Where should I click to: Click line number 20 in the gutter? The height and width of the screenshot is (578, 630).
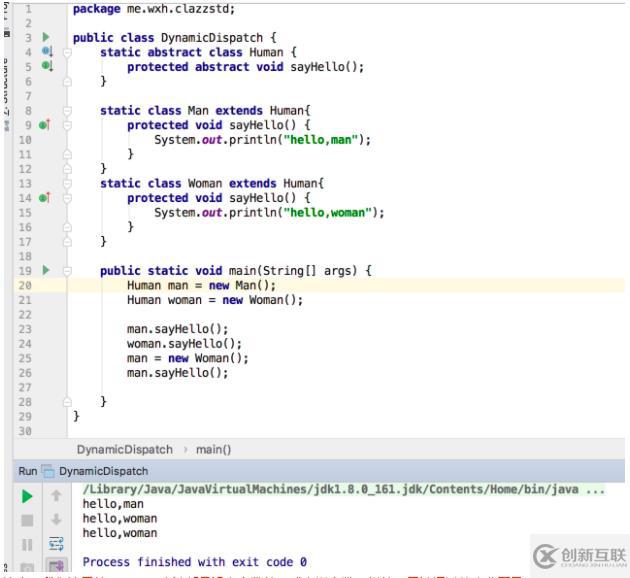pos(25,285)
